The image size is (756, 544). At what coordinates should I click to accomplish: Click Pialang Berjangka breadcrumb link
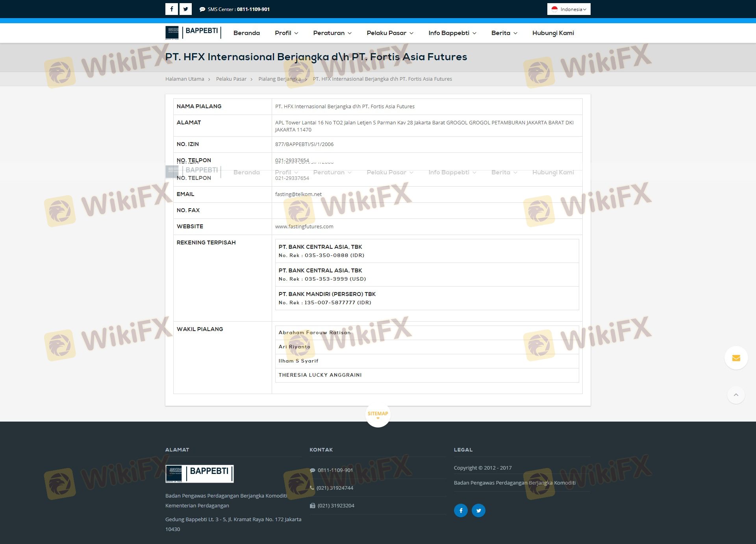click(x=279, y=79)
